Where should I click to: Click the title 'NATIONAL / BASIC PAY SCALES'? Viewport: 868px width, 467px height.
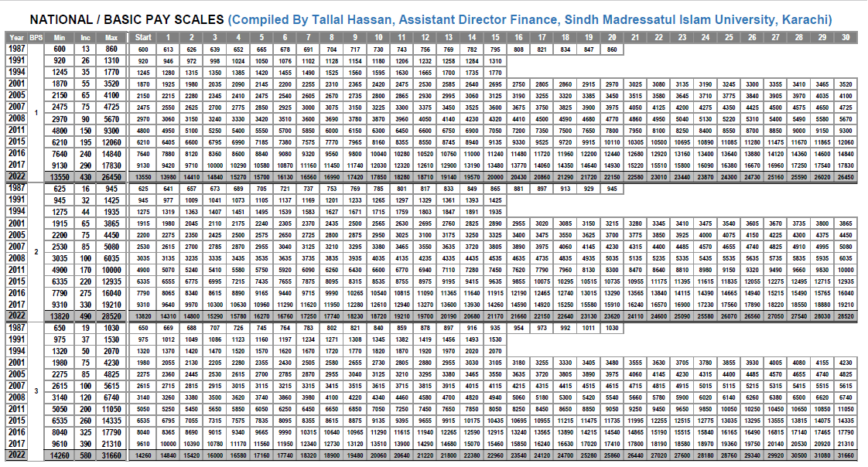[x=127, y=20]
